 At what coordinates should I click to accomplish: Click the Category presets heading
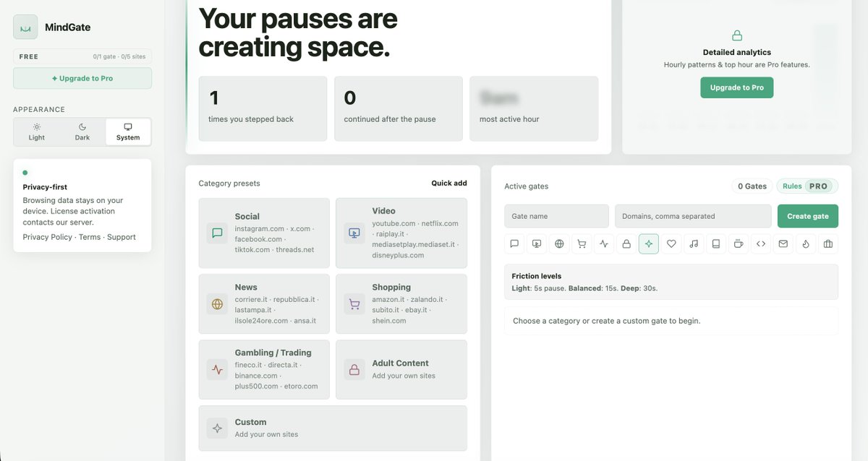pyautogui.click(x=229, y=184)
